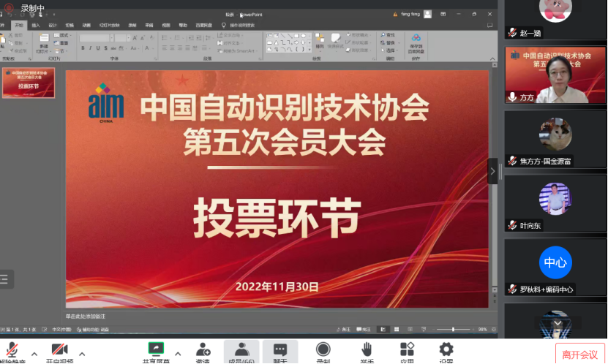Open the slide 版式 (Layout) dropdown
Image resolution: width=608 pixels, height=364 pixels.
(x=63, y=35)
